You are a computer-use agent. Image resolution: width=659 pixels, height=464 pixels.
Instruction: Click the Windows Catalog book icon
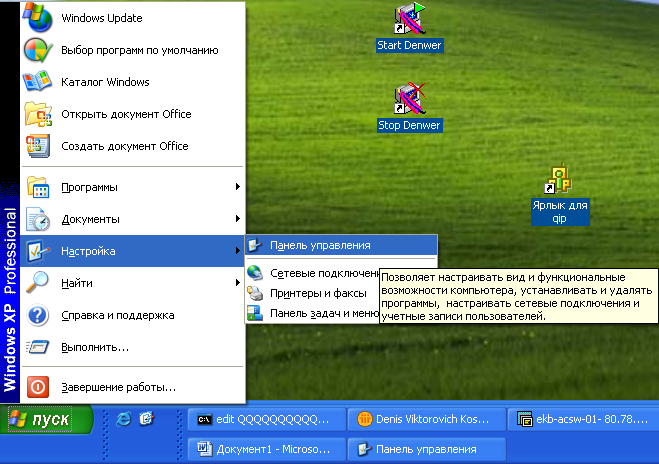(x=38, y=82)
